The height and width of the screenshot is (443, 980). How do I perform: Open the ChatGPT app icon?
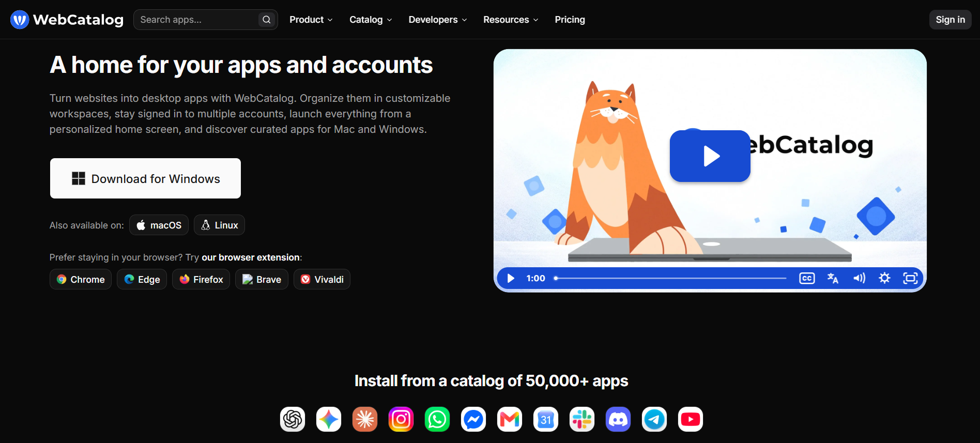coord(293,419)
